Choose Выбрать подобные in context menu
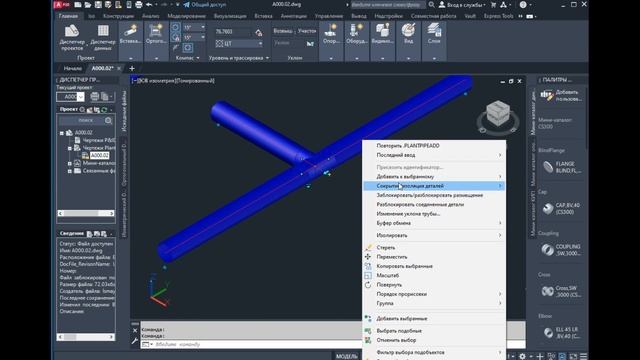This screenshot has width=640, height=360. tap(434, 331)
